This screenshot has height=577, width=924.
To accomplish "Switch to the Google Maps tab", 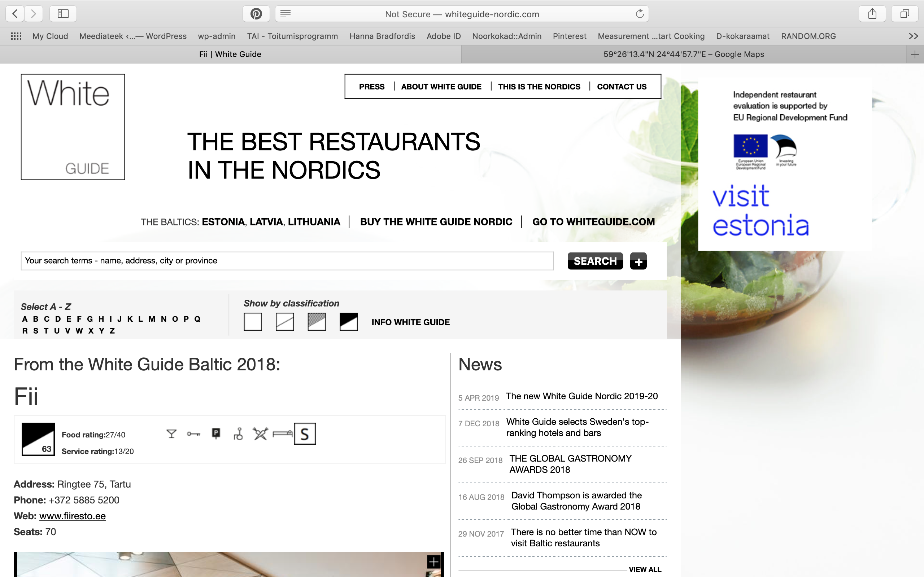I will click(x=683, y=54).
